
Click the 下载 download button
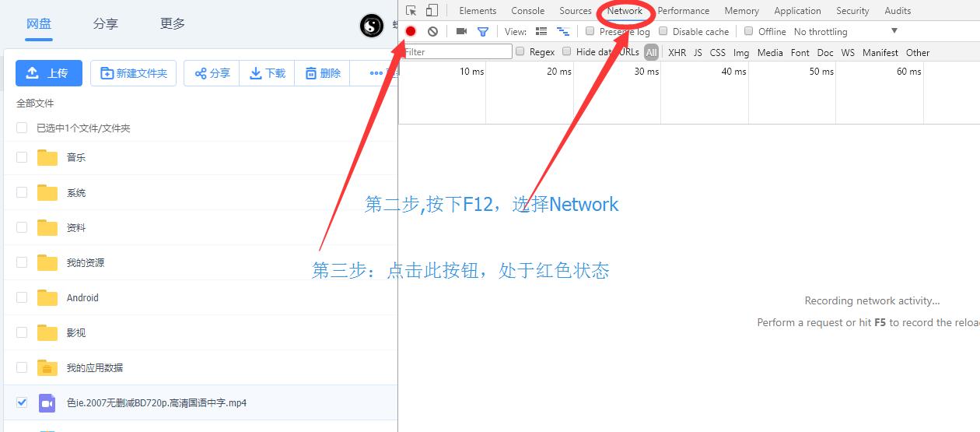click(x=267, y=73)
